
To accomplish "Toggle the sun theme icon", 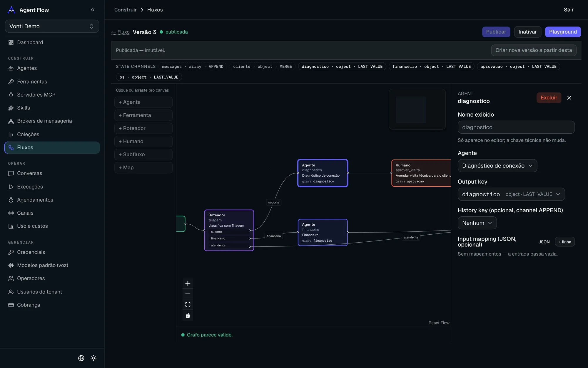I will 93,358.
